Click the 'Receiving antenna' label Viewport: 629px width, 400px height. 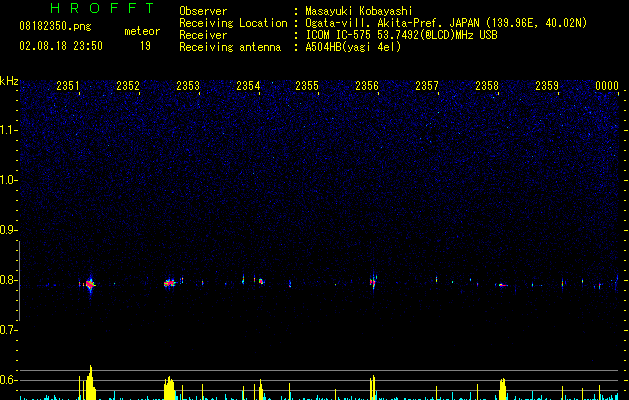(x=230, y=47)
